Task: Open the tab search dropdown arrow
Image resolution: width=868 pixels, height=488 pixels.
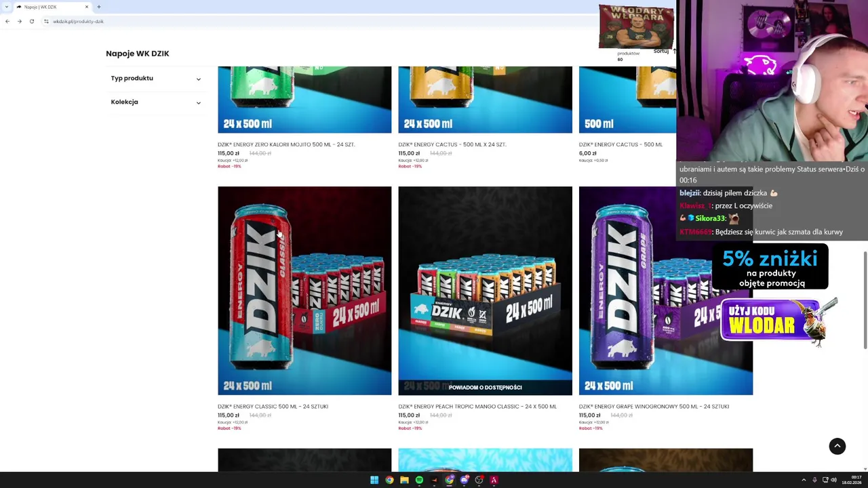Action: 7,7
